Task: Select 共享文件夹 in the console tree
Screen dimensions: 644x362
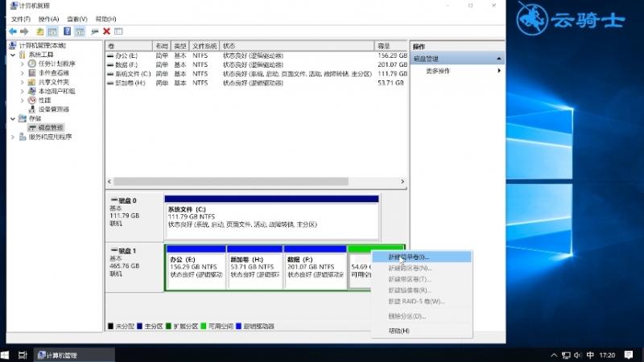Action: pos(53,82)
